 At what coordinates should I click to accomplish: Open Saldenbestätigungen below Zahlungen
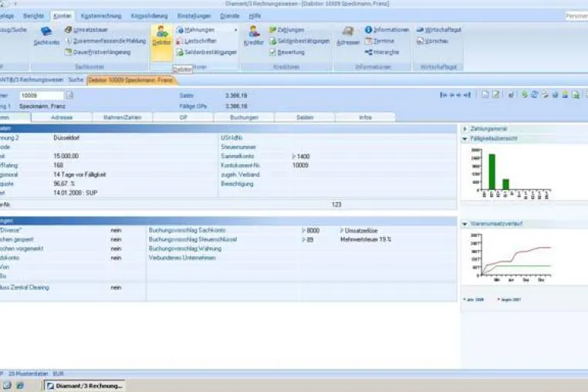coord(299,41)
